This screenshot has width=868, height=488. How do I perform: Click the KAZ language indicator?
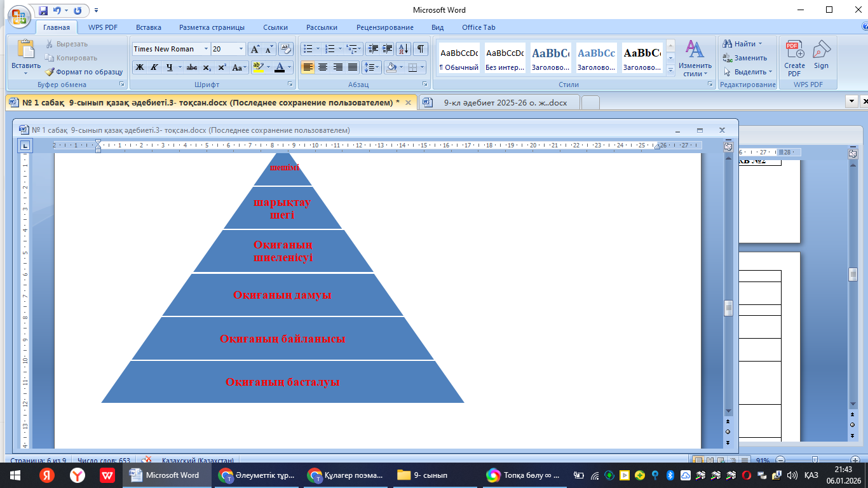click(x=811, y=475)
